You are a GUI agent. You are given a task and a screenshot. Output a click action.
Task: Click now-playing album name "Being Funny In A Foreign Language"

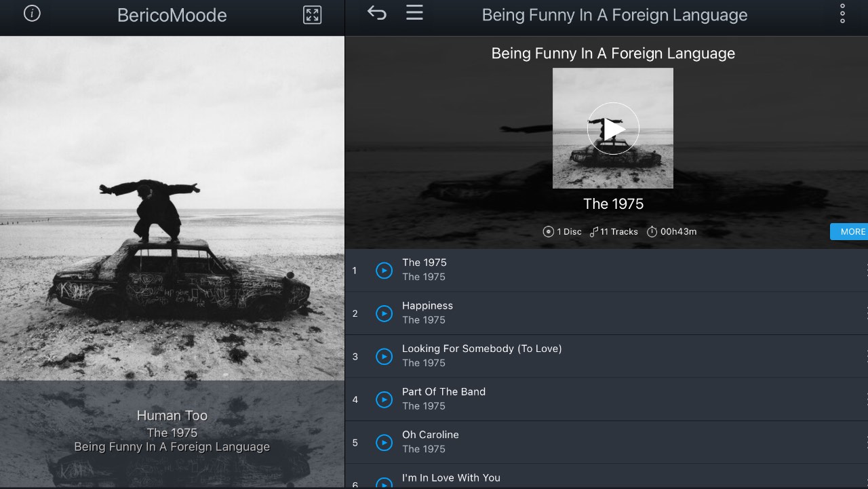[x=172, y=447]
